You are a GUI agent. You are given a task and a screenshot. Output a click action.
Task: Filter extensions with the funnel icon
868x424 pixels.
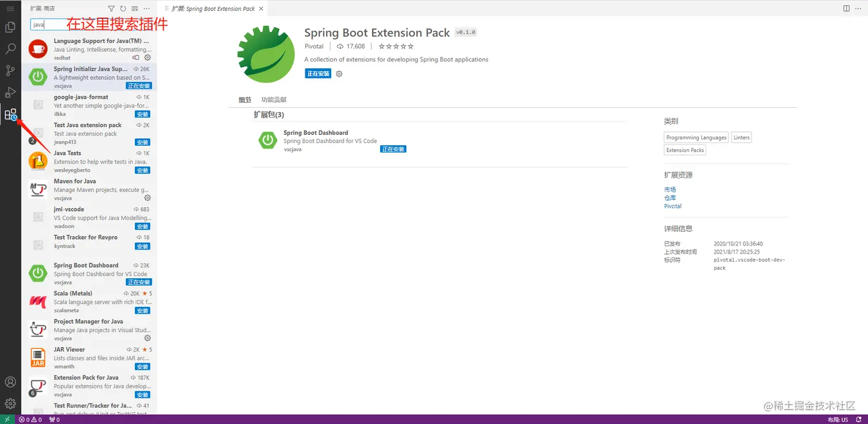(111, 9)
